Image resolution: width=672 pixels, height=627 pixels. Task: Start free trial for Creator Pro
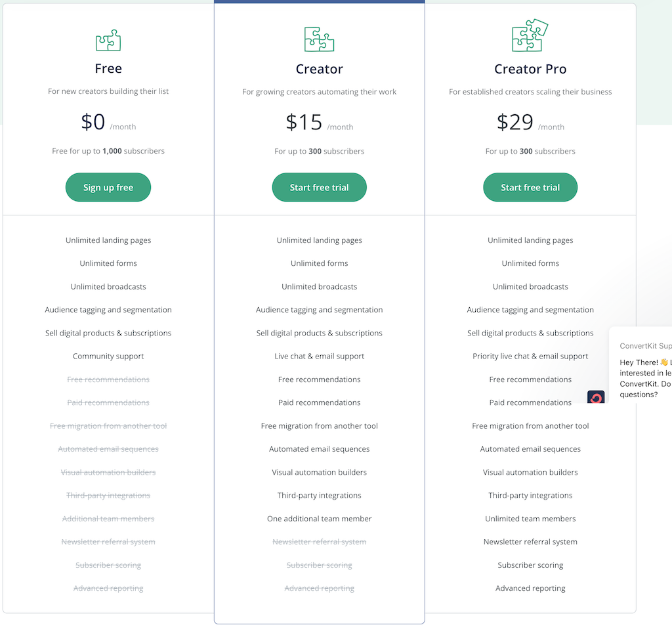pos(530,188)
